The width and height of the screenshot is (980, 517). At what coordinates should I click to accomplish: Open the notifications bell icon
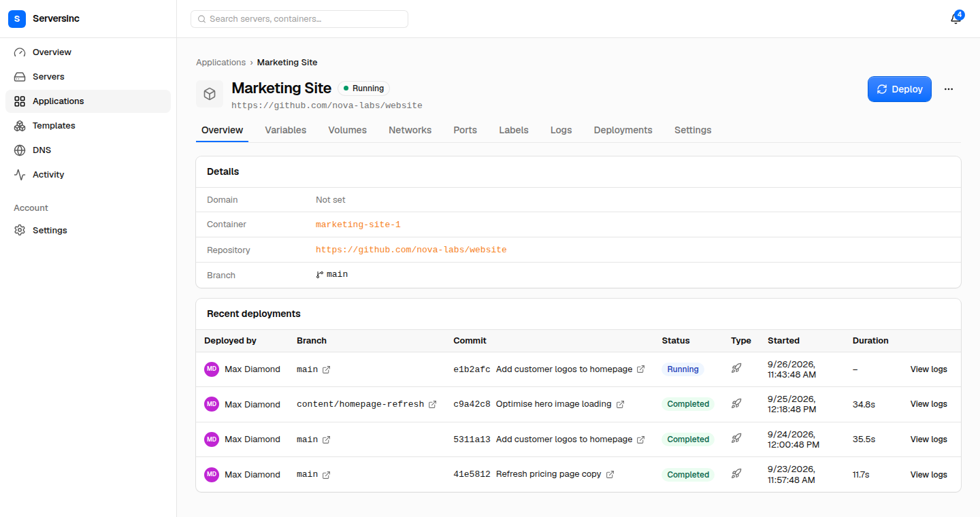click(955, 19)
